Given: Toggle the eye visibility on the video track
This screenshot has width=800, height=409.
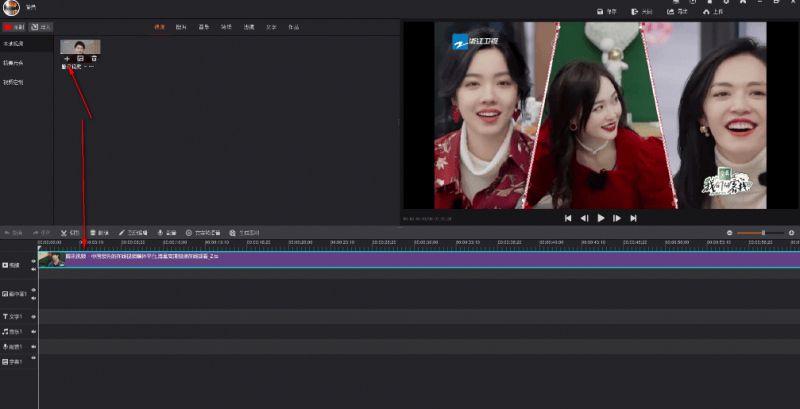Looking at the screenshot, I should [33, 262].
